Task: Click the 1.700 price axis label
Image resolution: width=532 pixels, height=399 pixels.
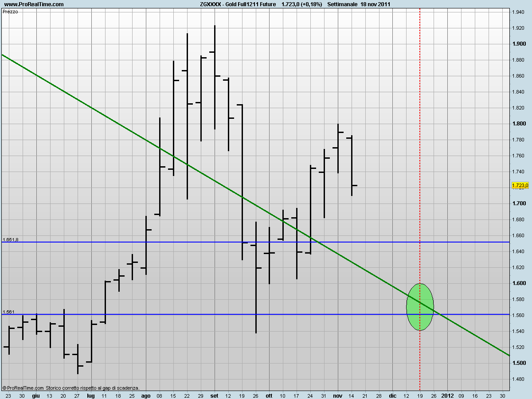Action: coord(519,203)
